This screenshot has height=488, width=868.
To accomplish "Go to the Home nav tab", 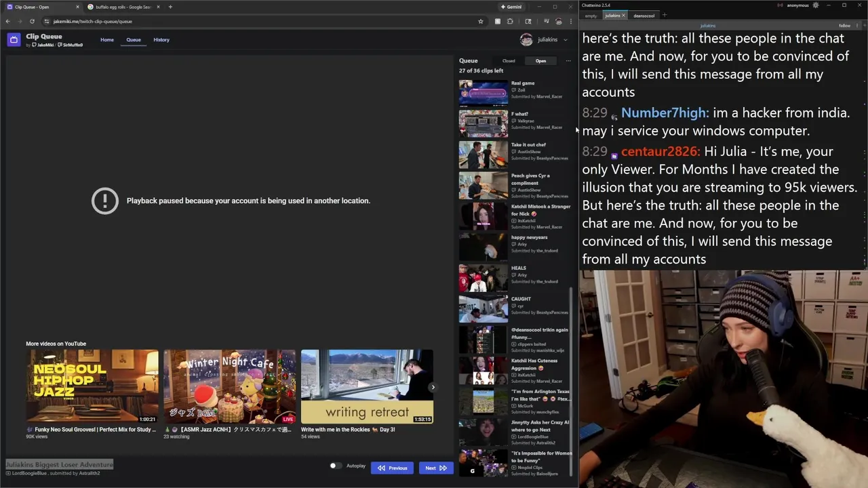I will [107, 40].
